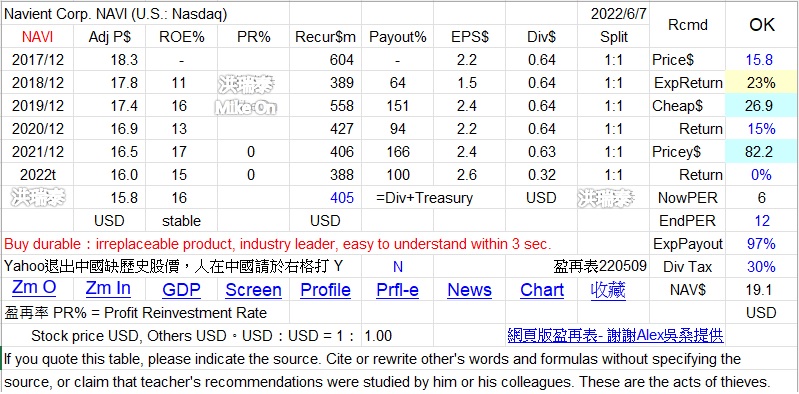Viewport: 799px width, 394px height.
Task: Click the 收藏 link
Action: coord(608,291)
